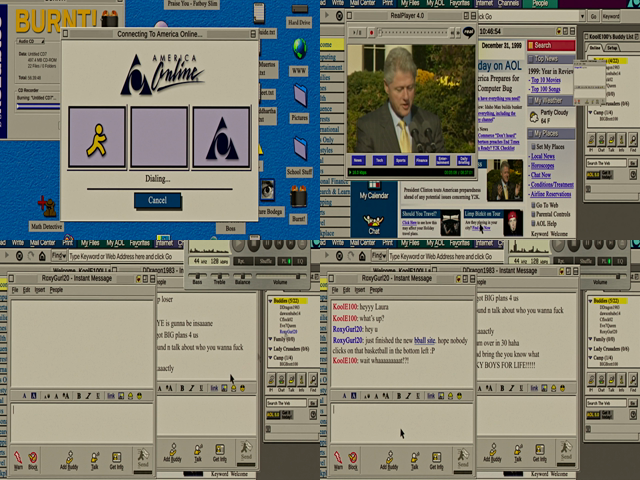This screenshot has height=480, width=640.
Task: Click the bell greeting icon in 'heyyy Laura' chat
Action: tap(451, 396)
